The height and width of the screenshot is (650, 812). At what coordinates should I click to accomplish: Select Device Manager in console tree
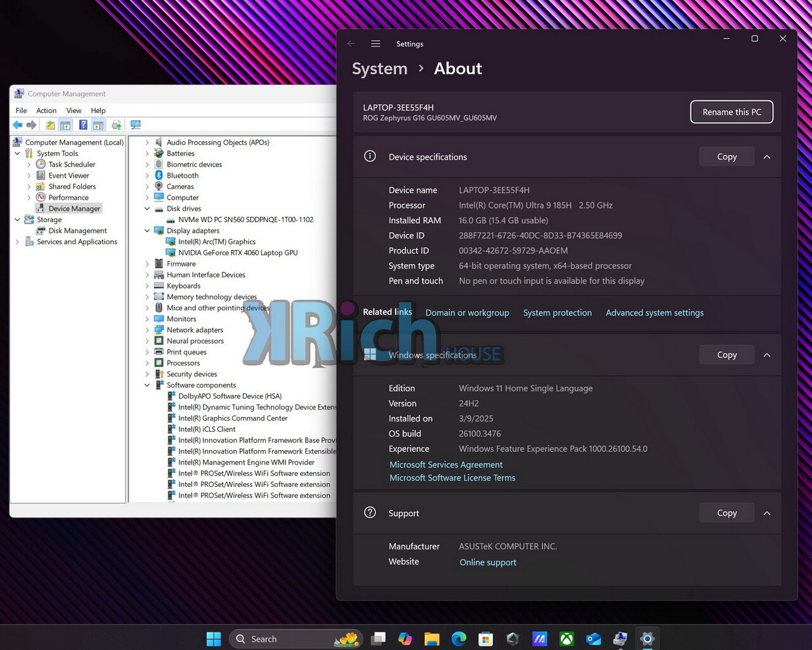coord(74,208)
